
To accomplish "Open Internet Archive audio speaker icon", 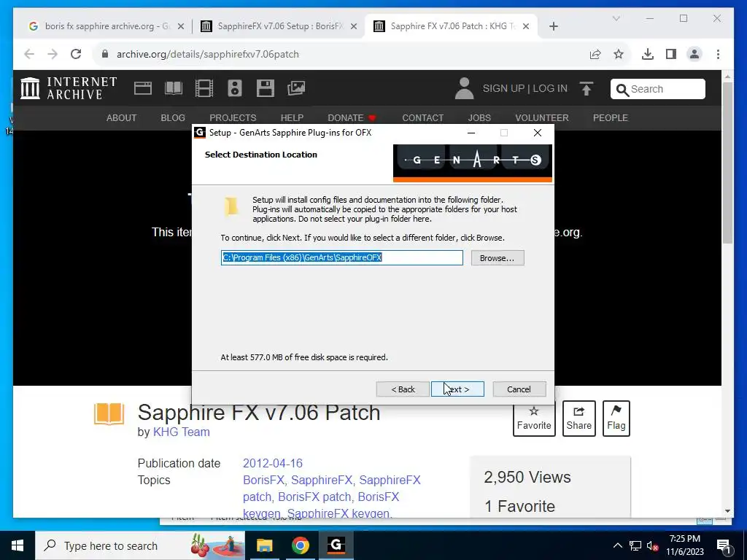I will coord(234,88).
